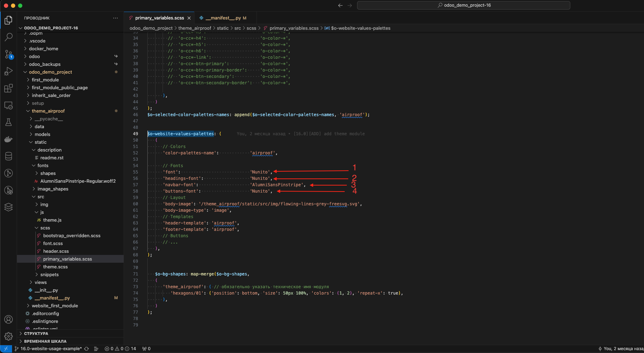The height and width of the screenshot is (353, 644).
Task: Open the errors and warnings status item
Action: [x=120, y=349]
